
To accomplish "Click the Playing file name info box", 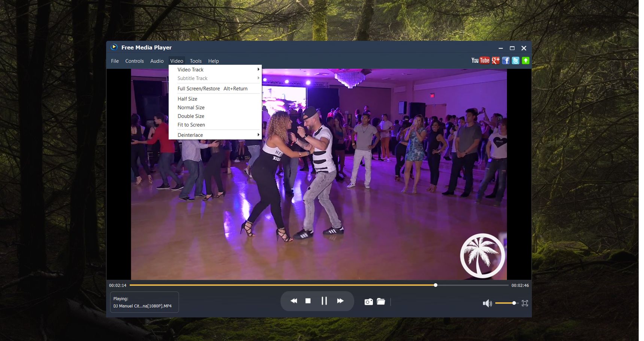I will click(145, 302).
